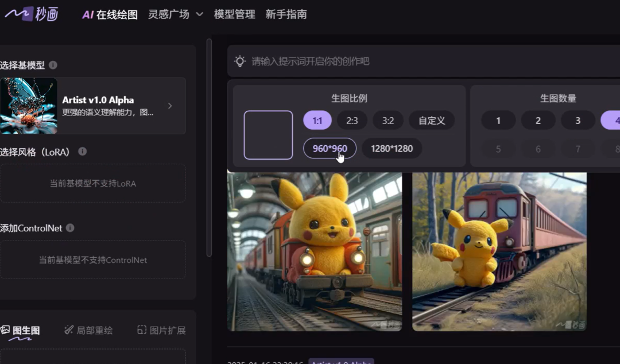This screenshot has height=364, width=620.
Task: Switch to 局部重绘 tab
Action: tap(88, 330)
